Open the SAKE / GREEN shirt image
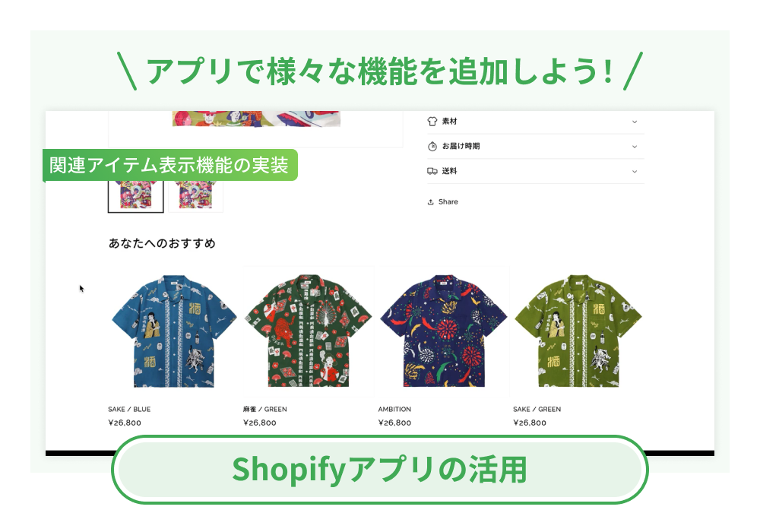This screenshot has height=532, width=760. (x=578, y=331)
